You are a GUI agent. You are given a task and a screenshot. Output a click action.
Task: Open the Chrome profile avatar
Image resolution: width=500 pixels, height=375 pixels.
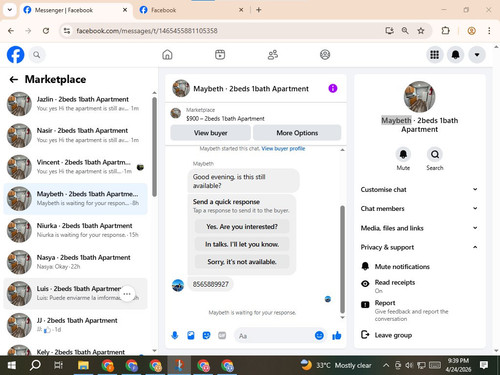point(471,31)
